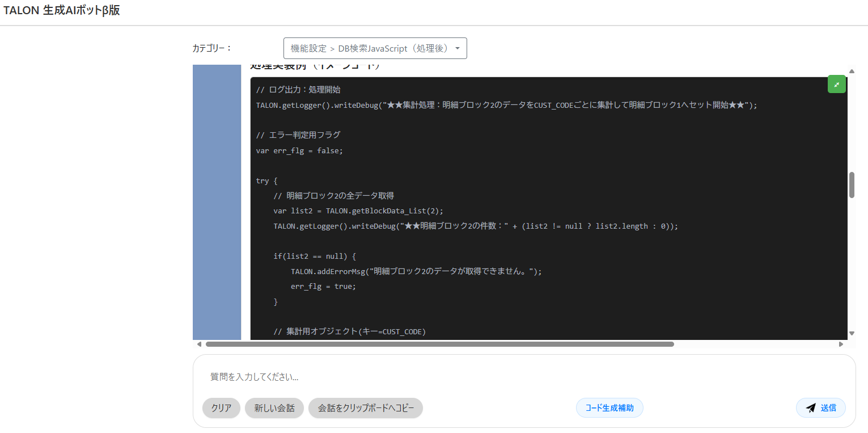868x433 pixels.
Task: Click the TALON 生成AIボットβ版 title
Action: 61,10
